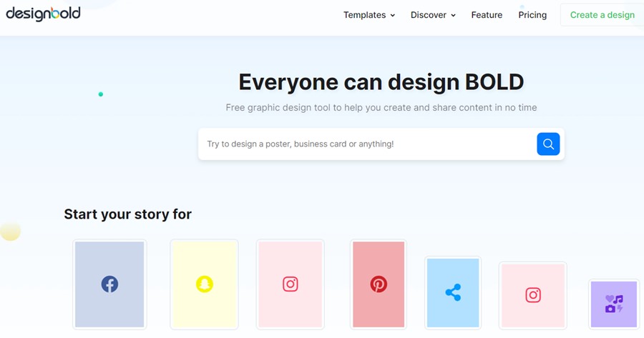Select the Snapchat ghost icon card

205,284
